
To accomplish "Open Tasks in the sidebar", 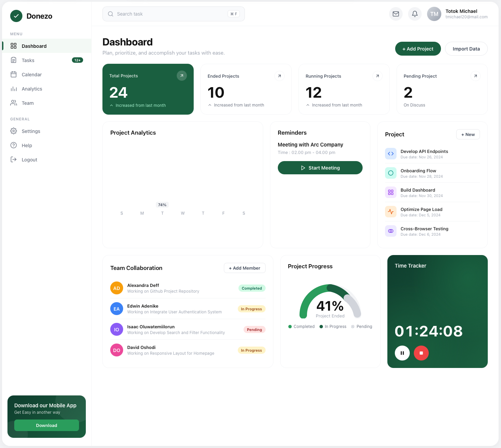I will click(47, 60).
